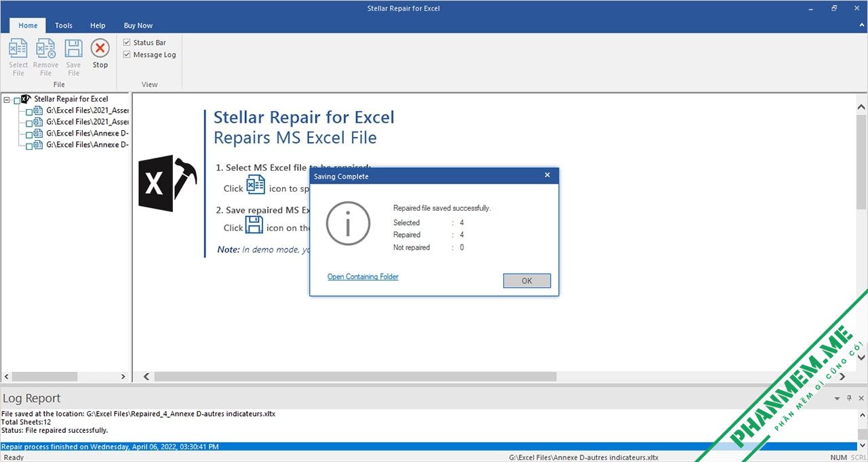Click the Excel hammer icon at tree root
Image resolution: width=868 pixels, height=462 pixels.
click(27, 99)
